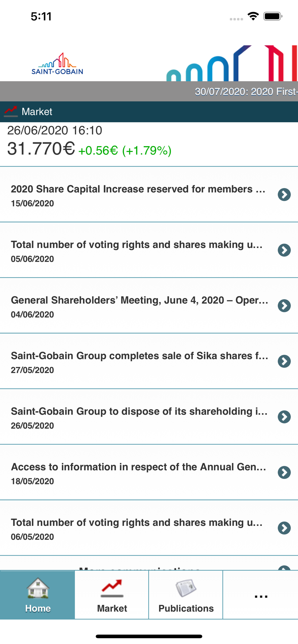Viewport: 298px width, 644px height.
Task: Tap the scrolling 30/07/2020 news ticker
Action: pos(149,91)
